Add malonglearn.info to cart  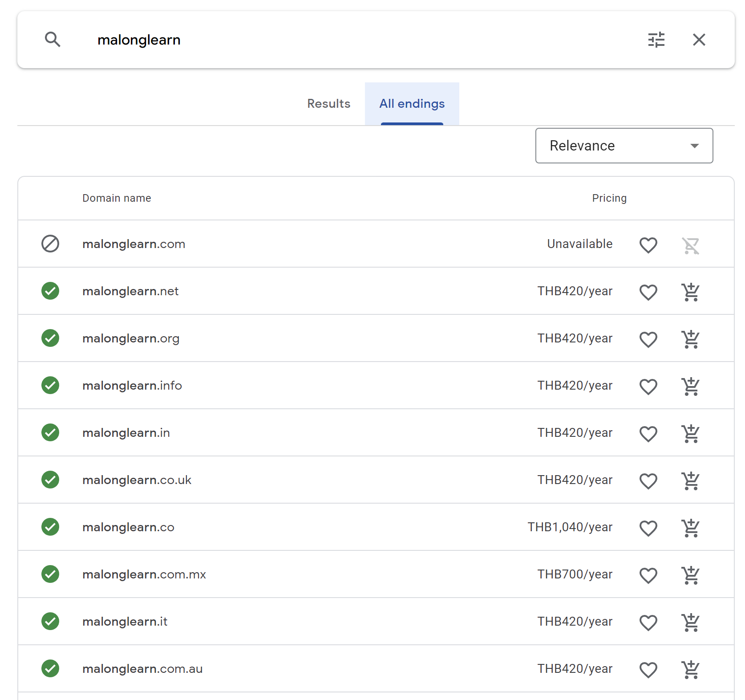pyautogui.click(x=691, y=387)
